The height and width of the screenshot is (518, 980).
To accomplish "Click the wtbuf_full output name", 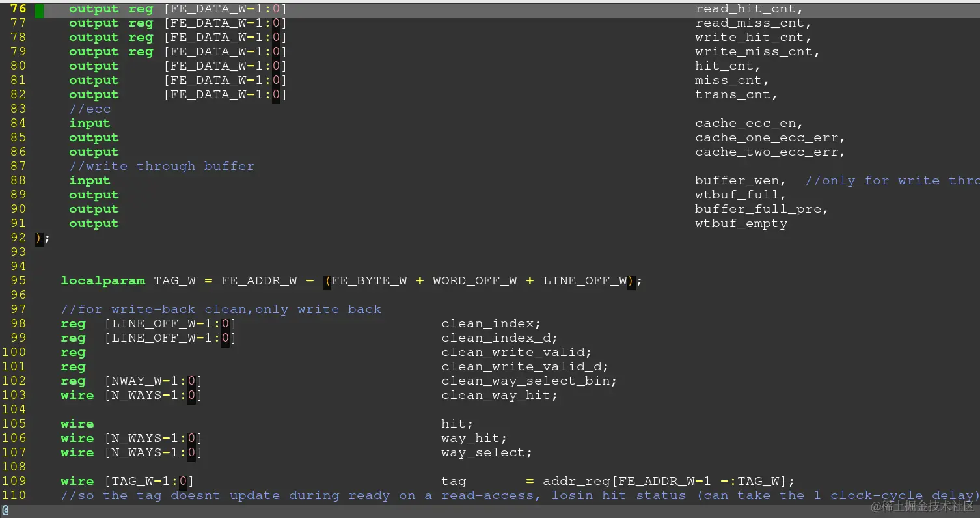I will point(737,195).
